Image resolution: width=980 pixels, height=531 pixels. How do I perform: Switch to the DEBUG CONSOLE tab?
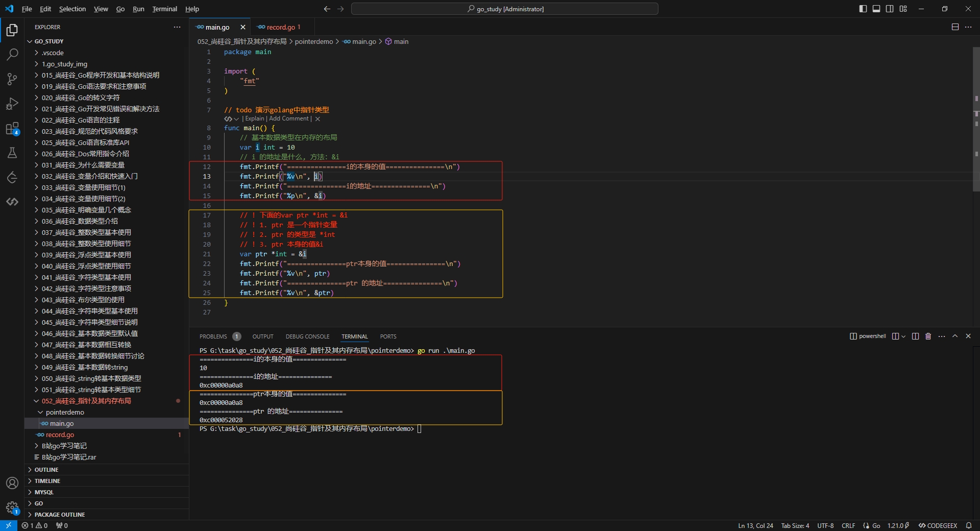307,336
